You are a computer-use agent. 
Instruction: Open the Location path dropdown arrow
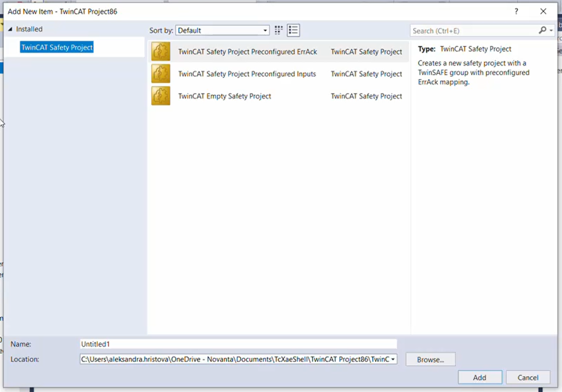[393, 359]
